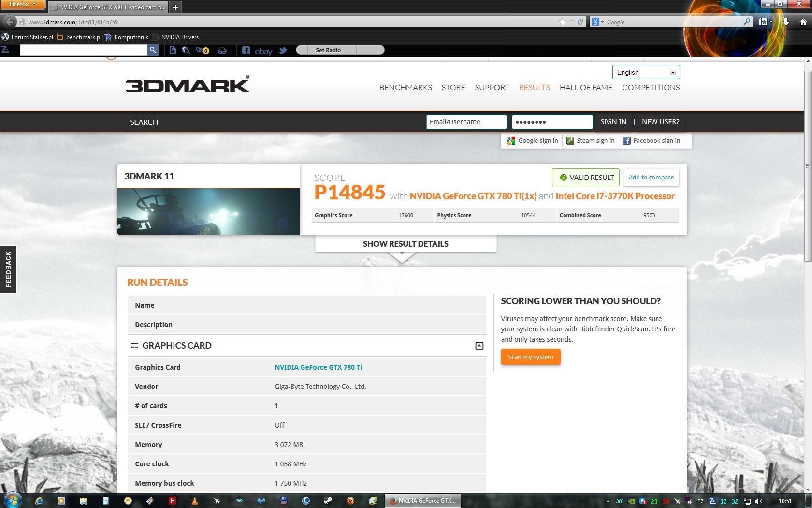Open the Benchmarks menu
The height and width of the screenshot is (508, 812).
pos(406,88)
